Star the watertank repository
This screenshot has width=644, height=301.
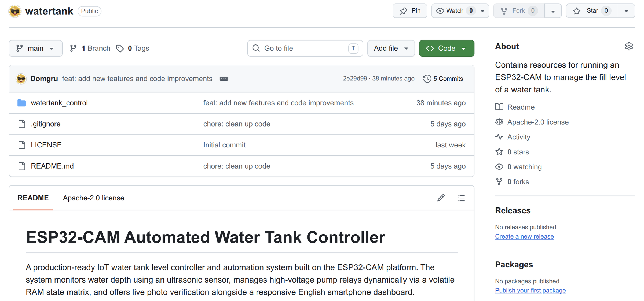tap(592, 11)
